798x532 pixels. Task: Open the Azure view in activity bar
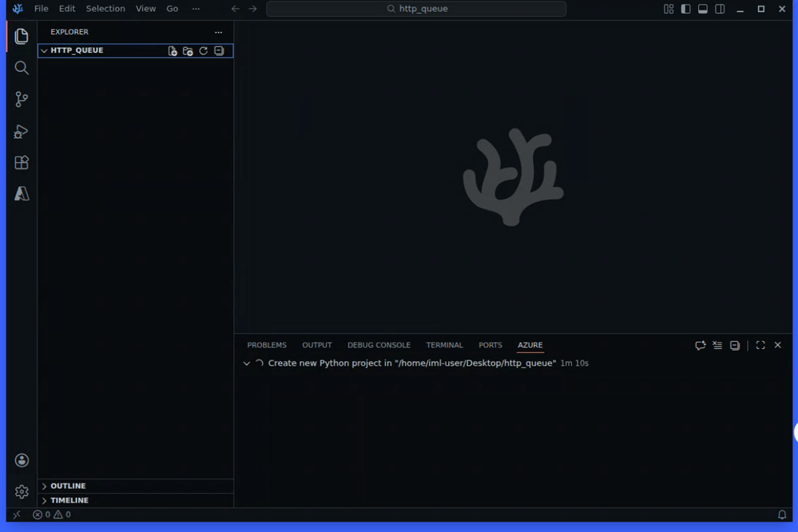[x=22, y=194]
